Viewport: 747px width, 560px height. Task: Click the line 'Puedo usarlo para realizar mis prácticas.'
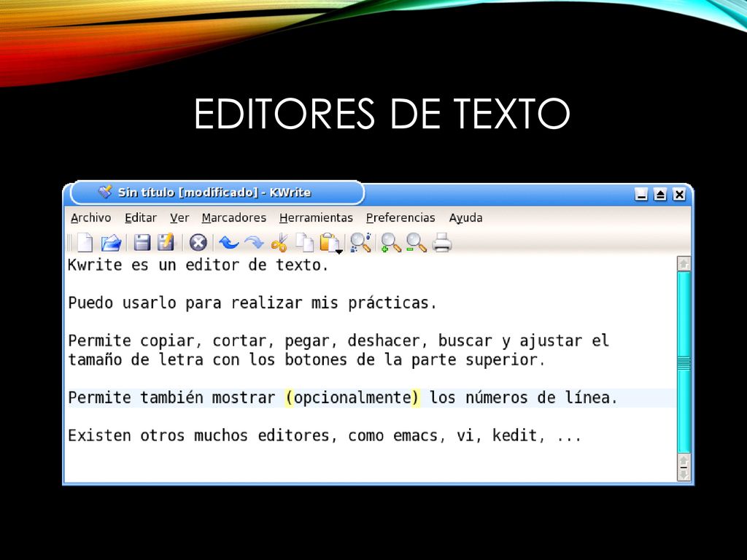(252, 303)
